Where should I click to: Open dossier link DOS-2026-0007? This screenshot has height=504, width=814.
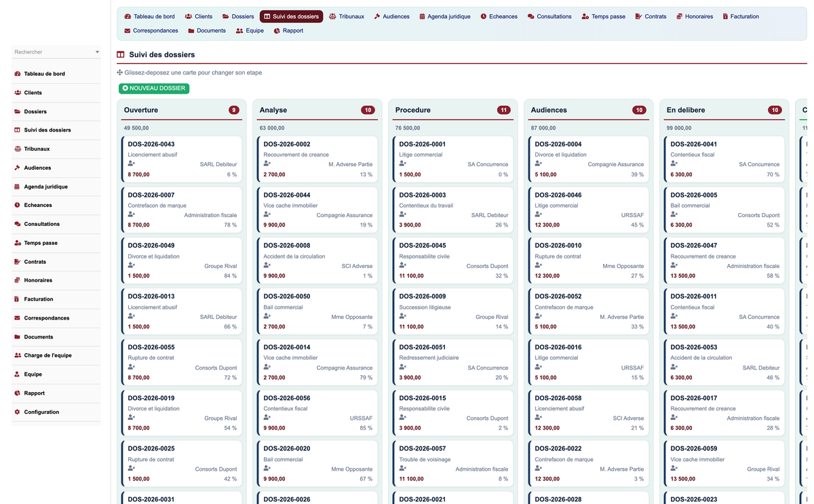(151, 195)
